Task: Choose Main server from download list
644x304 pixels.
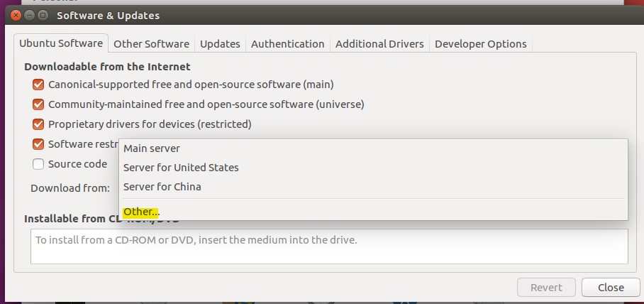Action: [x=152, y=148]
